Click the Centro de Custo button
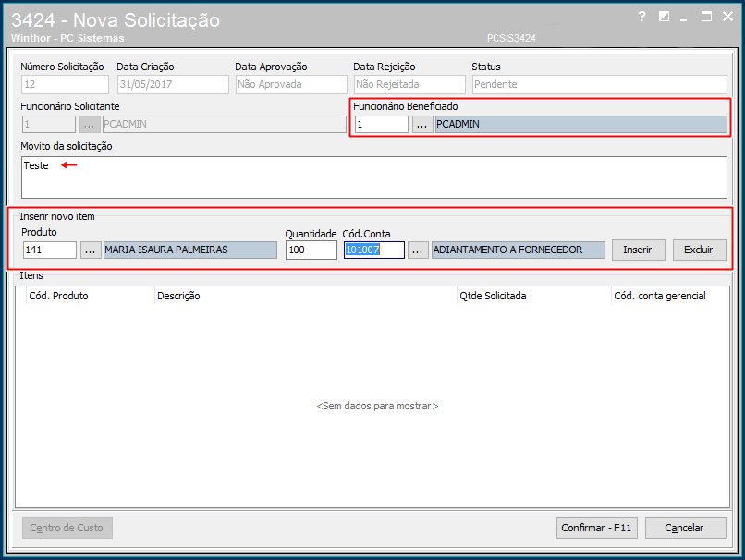 (x=67, y=528)
